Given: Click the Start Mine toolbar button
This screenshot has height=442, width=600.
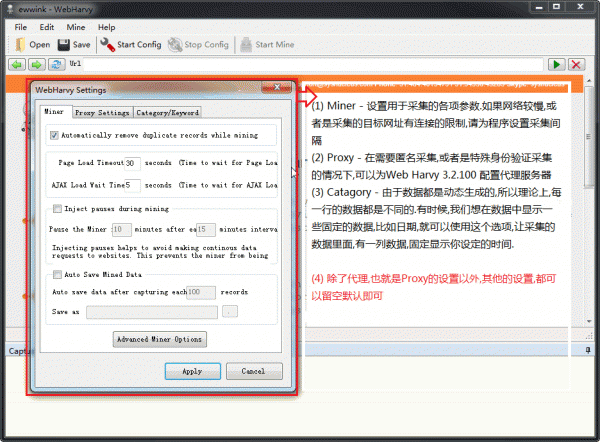Looking at the screenshot, I should coord(267,45).
